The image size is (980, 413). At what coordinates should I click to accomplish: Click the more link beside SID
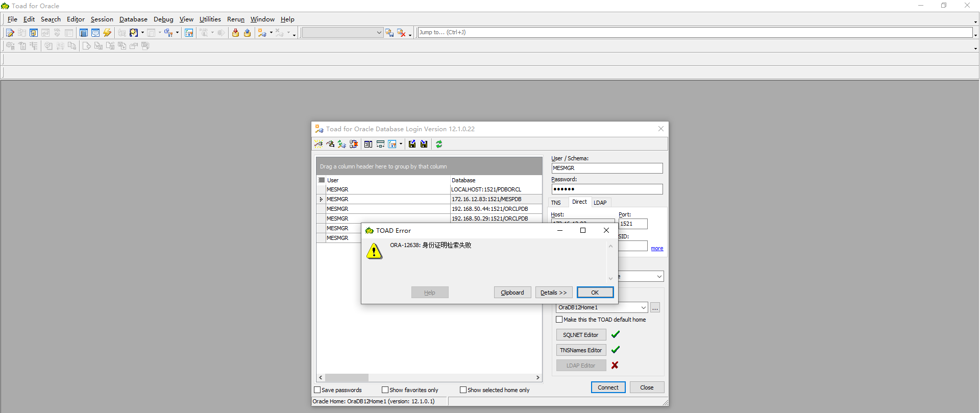[657, 249]
